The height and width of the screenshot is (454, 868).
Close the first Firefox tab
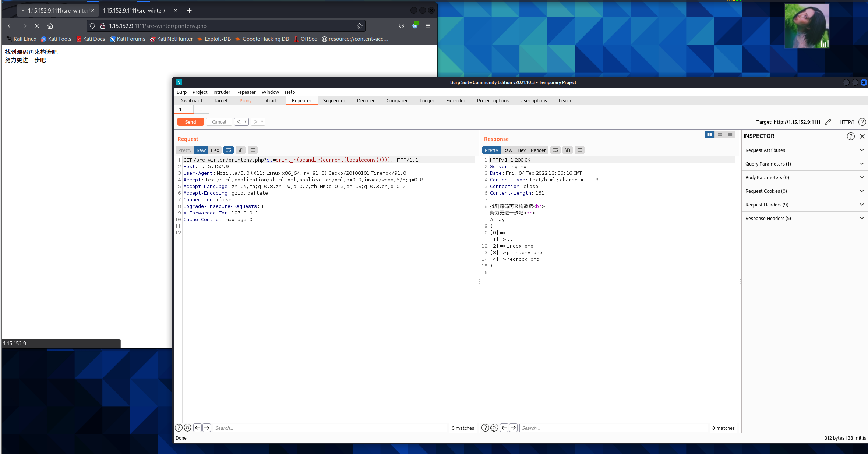tap(93, 10)
